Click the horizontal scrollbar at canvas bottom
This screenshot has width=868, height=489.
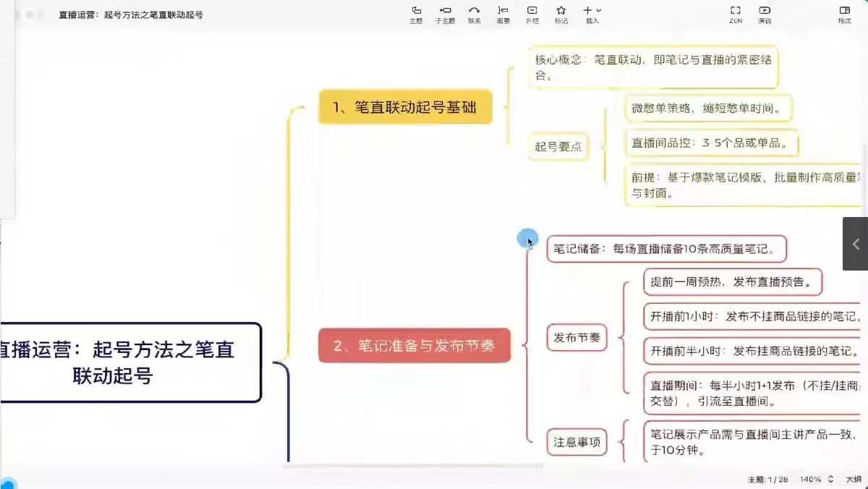pos(412,467)
